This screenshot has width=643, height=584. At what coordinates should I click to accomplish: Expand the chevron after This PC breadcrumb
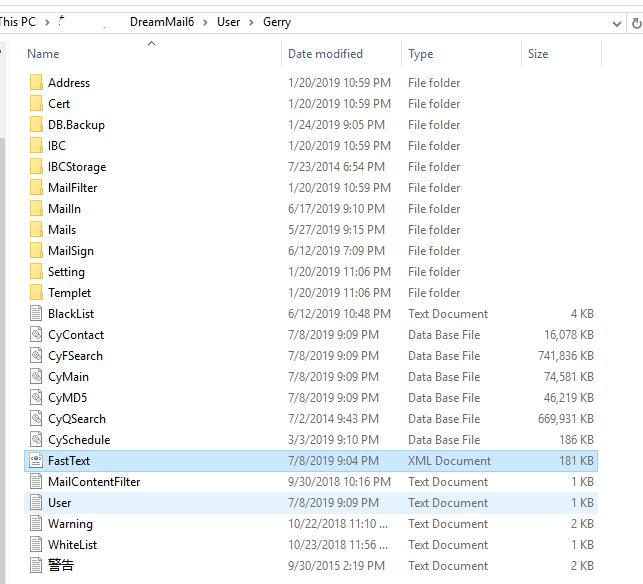(47, 22)
